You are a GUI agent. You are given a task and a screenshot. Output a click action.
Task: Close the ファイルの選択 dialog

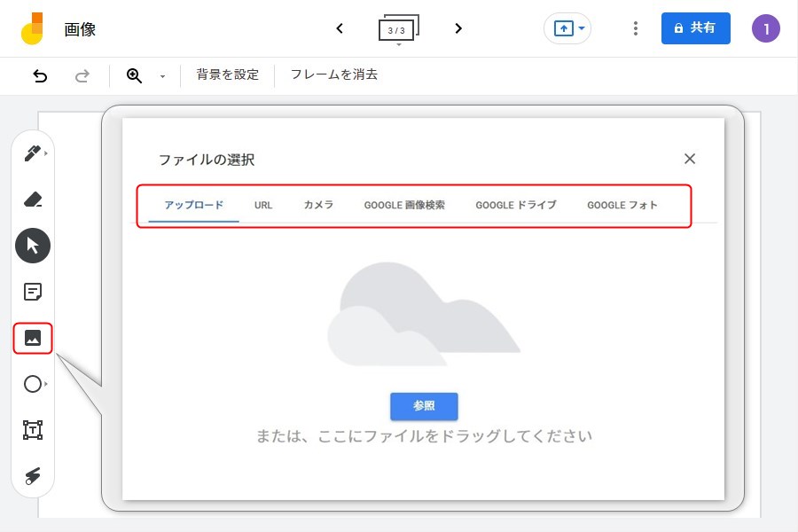[x=690, y=159]
